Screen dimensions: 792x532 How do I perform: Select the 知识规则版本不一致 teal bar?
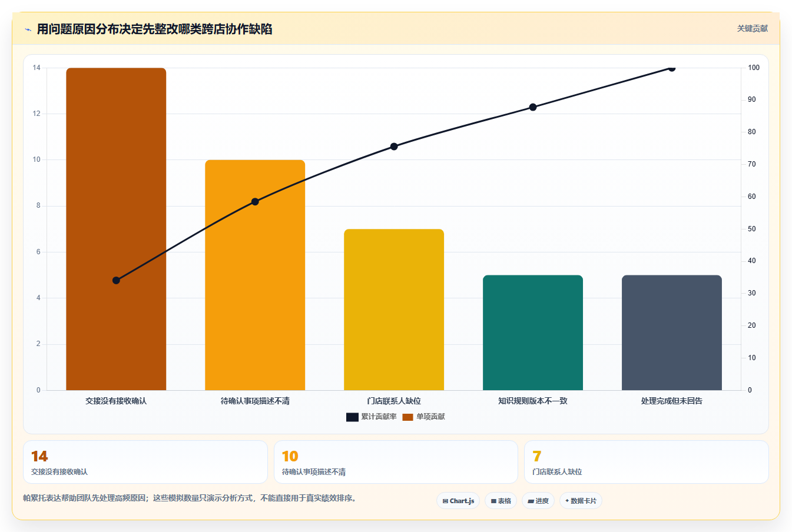point(533,332)
